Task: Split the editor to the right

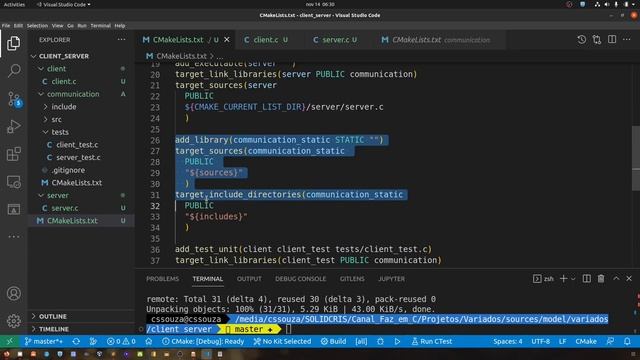Action: point(612,40)
